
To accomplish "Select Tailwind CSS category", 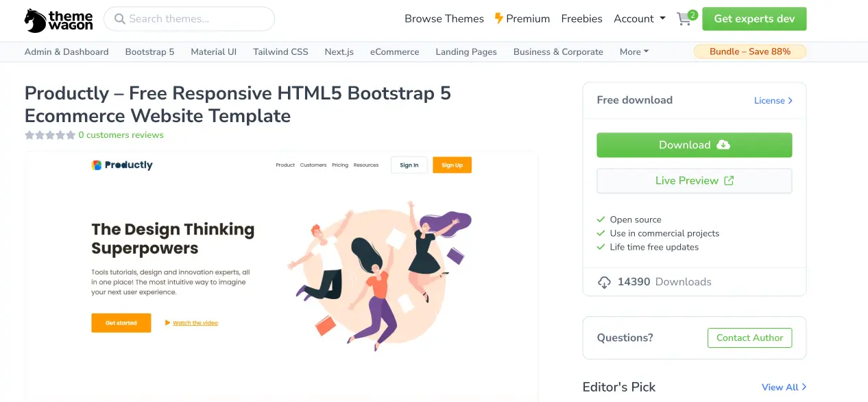I will 280,51.
